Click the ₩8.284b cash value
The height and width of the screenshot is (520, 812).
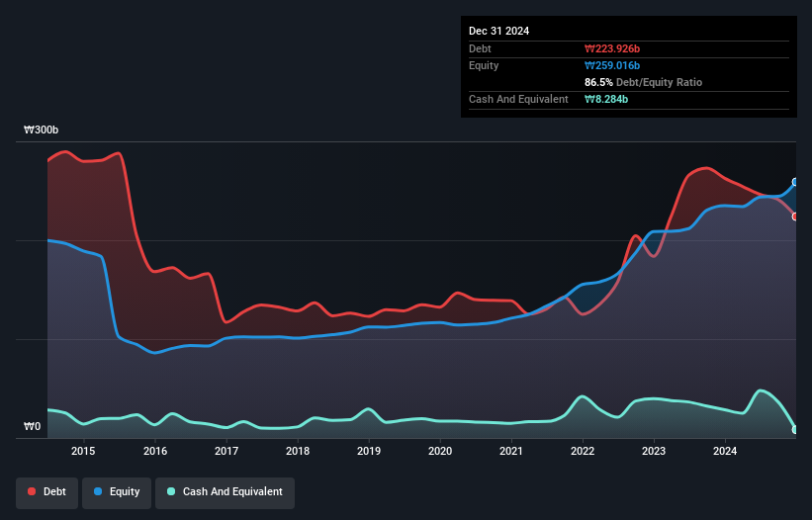tap(606, 99)
